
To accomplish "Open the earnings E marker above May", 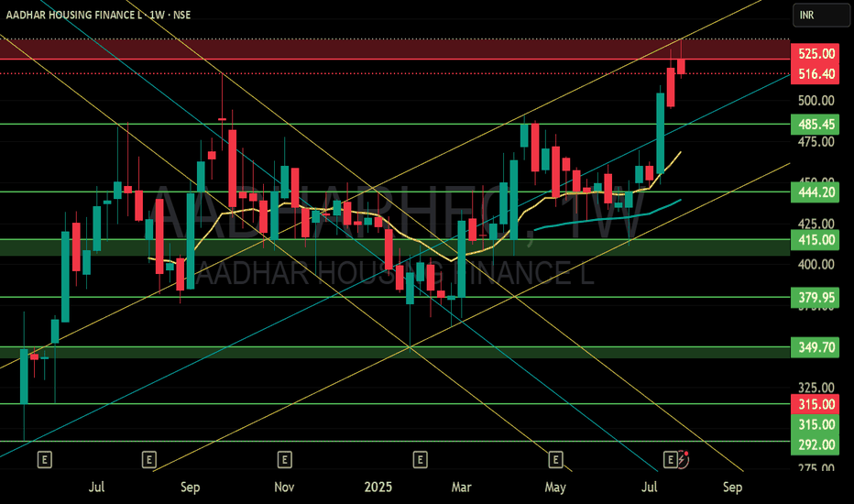I will pos(555,460).
